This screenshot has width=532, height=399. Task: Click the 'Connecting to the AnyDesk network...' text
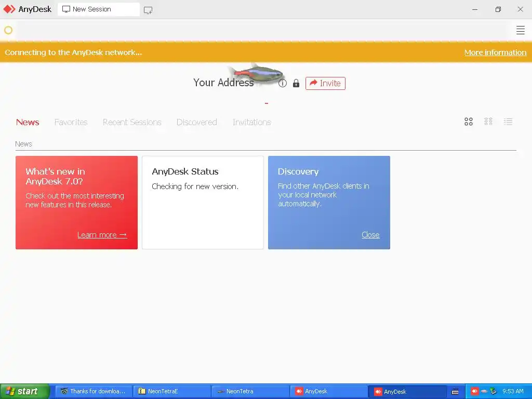(73, 52)
